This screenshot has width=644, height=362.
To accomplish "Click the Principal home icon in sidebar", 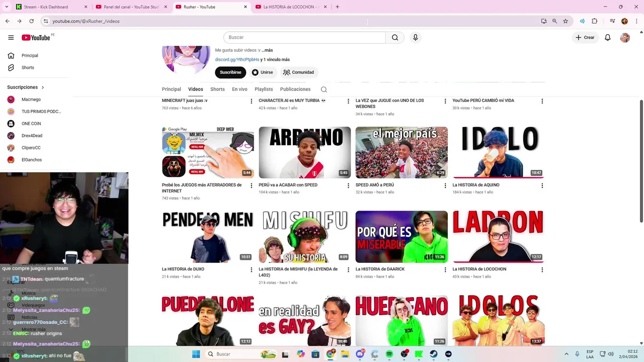I will click(11, 55).
